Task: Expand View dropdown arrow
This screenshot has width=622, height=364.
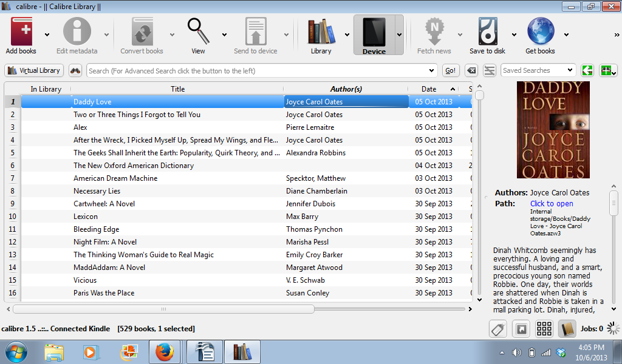Action: click(x=224, y=35)
